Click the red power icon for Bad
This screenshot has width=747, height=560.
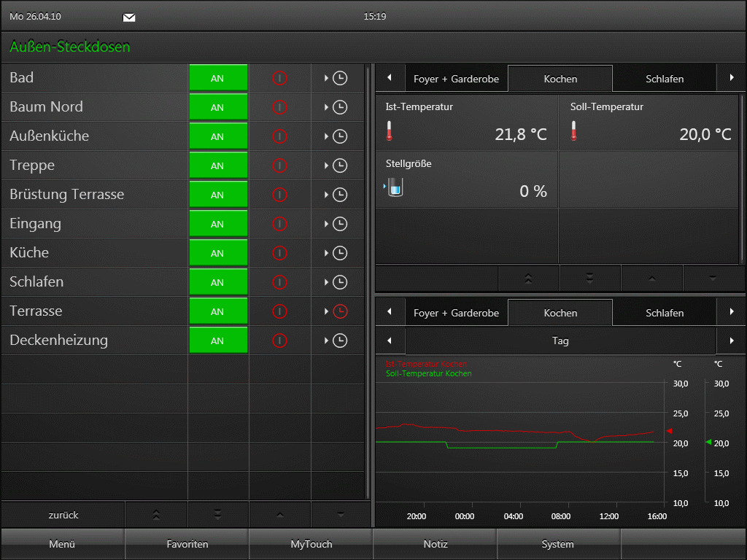pyautogui.click(x=279, y=78)
